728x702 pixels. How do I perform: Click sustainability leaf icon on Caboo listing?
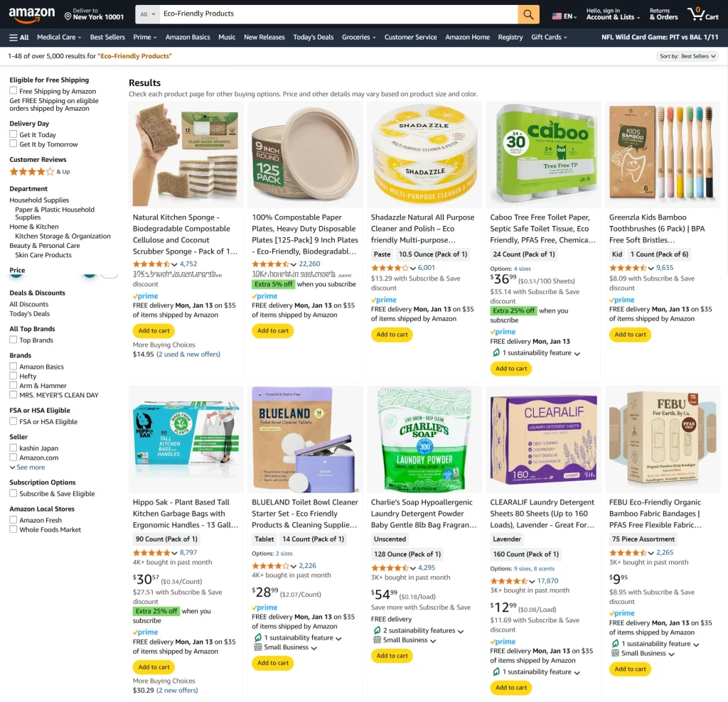[x=496, y=352]
